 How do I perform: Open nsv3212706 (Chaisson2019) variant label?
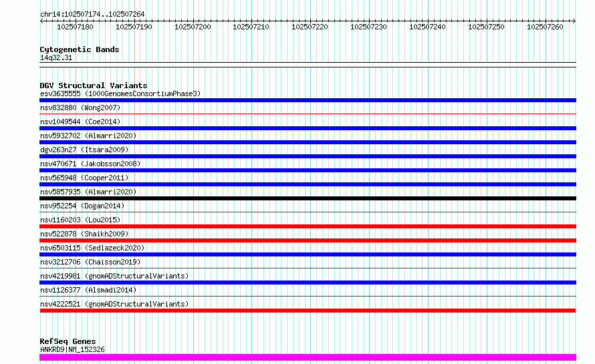(x=90, y=262)
